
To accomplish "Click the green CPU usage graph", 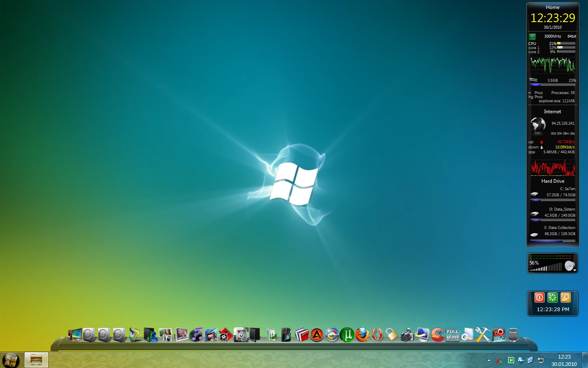I will (553, 65).
